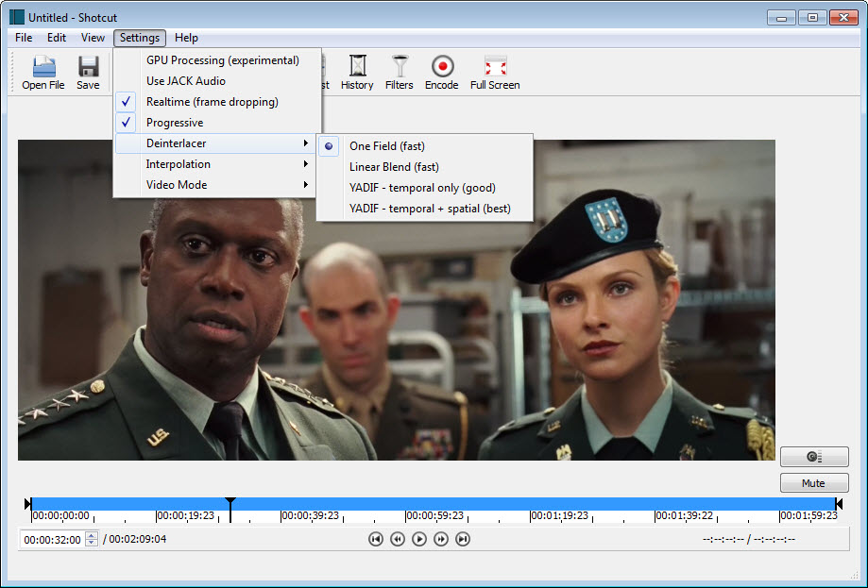Image resolution: width=868 pixels, height=588 pixels.
Task: Toggle Realtime (frame dropping) option
Action: [217, 102]
